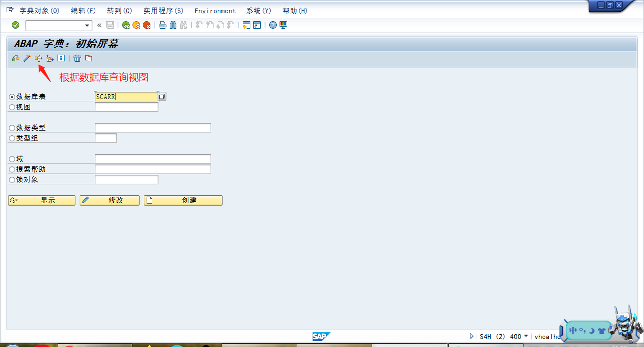Click the Display object list icon
The image size is (644, 347).
point(50,58)
